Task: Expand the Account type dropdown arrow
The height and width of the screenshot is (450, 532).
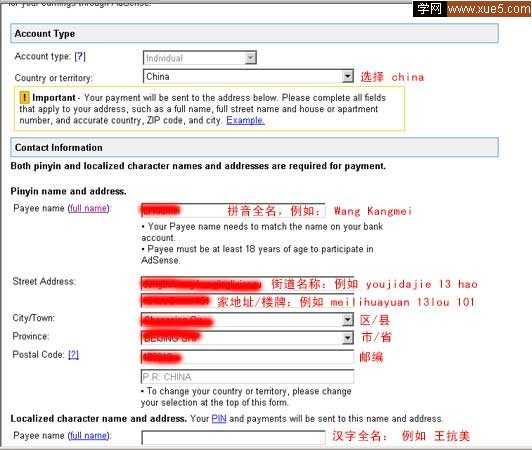Action: click(x=250, y=58)
